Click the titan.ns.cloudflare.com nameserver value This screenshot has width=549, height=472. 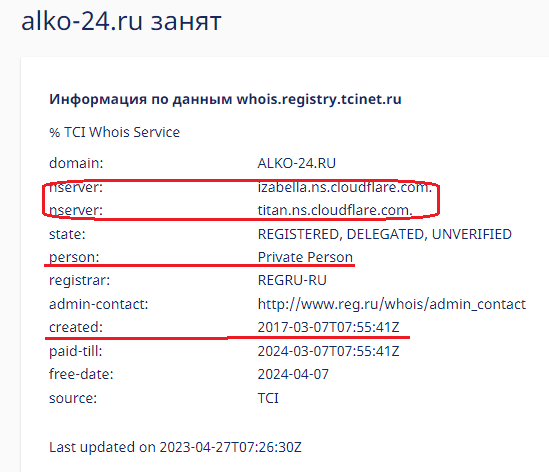(335, 210)
